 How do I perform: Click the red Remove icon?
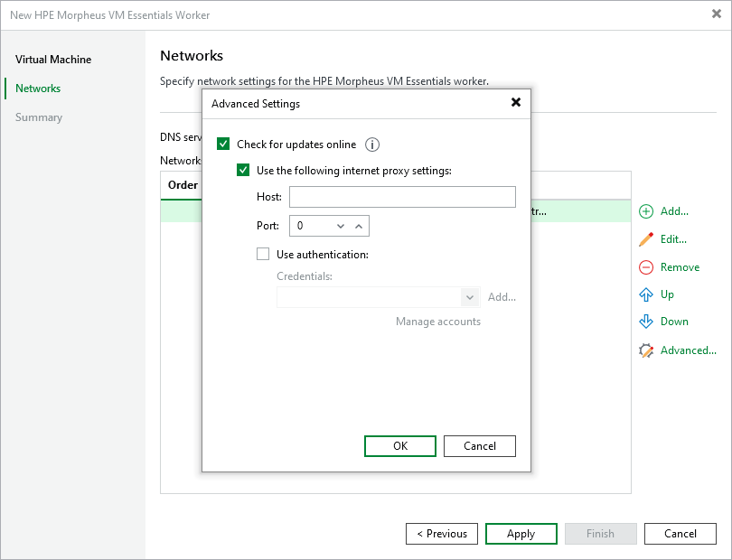click(646, 267)
